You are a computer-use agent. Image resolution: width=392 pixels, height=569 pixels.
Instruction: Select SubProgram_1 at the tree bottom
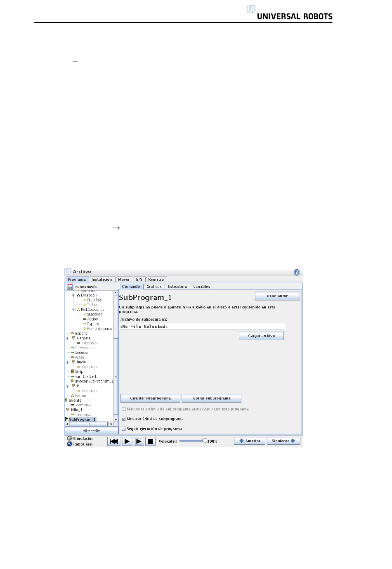(x=82, y=420)
